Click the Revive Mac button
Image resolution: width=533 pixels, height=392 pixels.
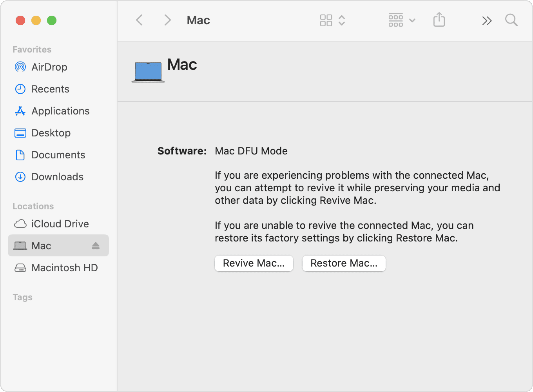click(x=254, y=263)
